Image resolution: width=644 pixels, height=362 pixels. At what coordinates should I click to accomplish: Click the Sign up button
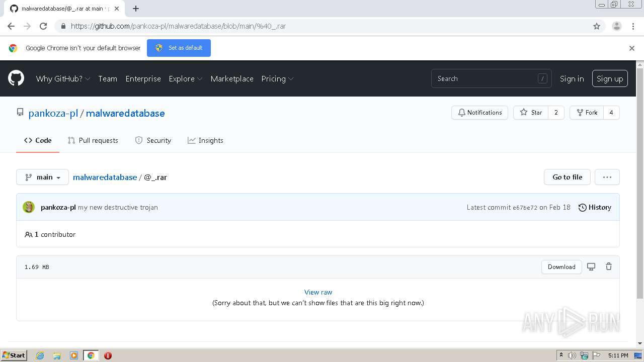610,78
